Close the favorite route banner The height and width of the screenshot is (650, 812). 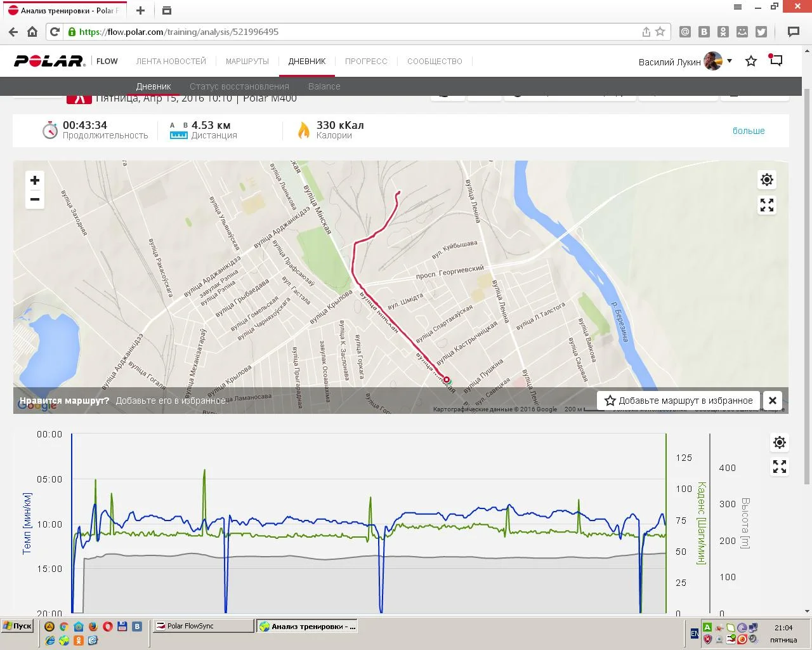773,401
